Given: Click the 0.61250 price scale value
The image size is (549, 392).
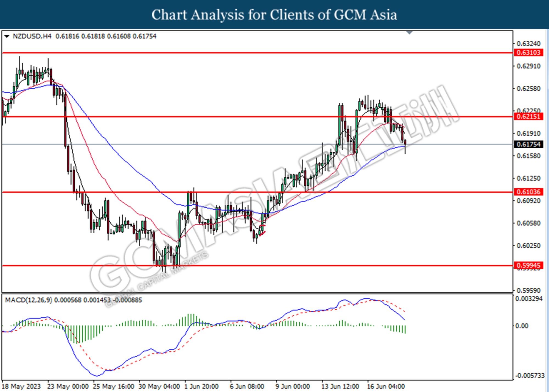Looking at the screenshot, I should click(x=528, y=178).
